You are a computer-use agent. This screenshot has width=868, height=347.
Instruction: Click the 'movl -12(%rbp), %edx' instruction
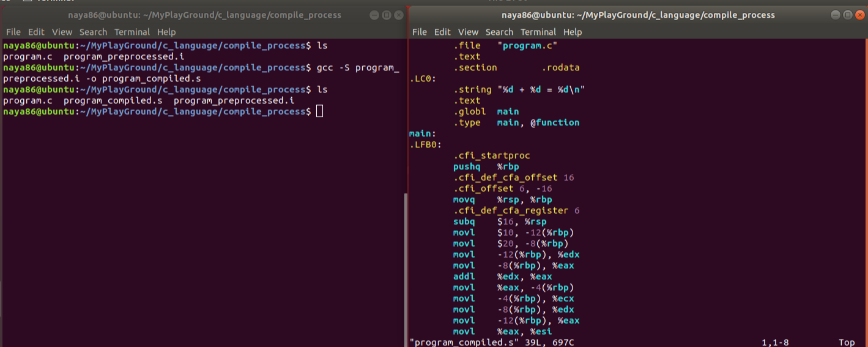click(x=516, y=254)
